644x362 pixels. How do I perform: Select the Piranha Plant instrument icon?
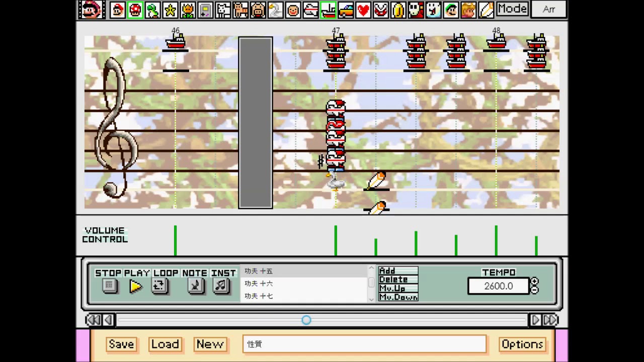pyautogui.click(x=381, y=10)
